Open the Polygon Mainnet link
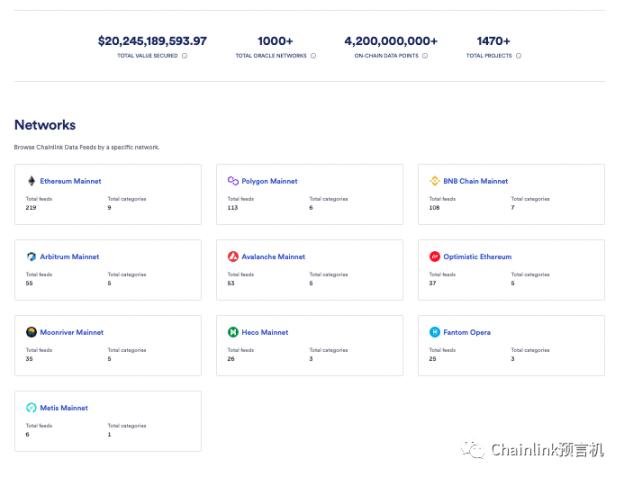The width and height of the screenshot is (624, 477). point(270,181)
